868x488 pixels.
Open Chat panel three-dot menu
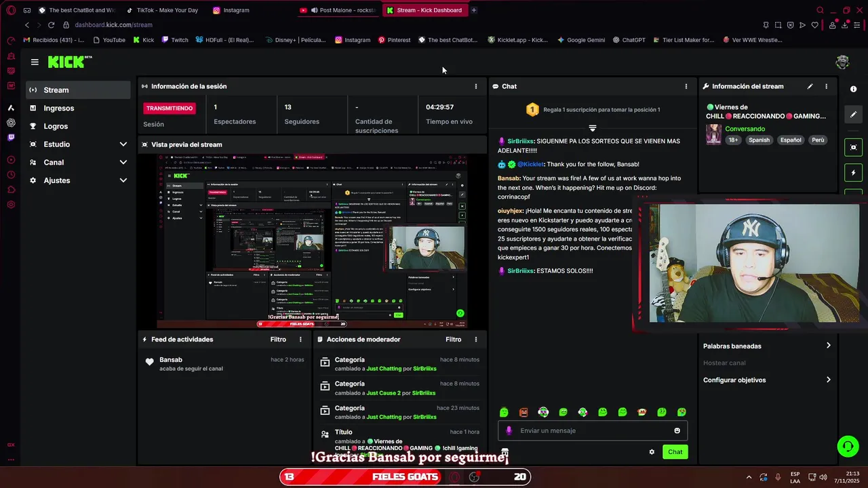[686, 86]
